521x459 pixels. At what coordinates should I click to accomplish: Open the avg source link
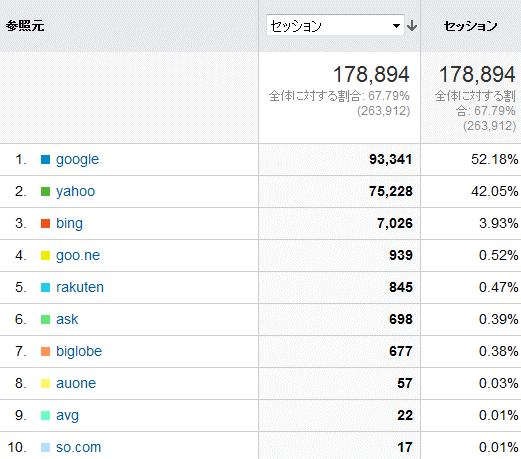click(x=67, y=416)
